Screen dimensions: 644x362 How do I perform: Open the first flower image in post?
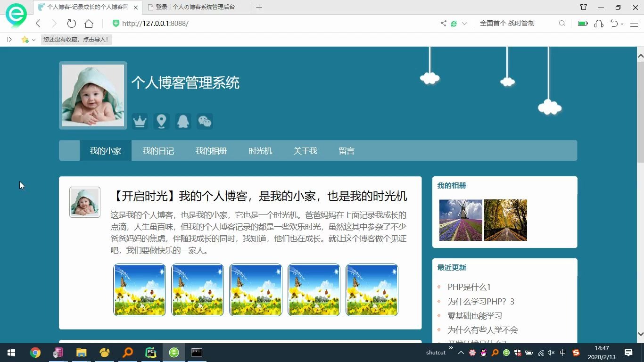tap(140, 290)
